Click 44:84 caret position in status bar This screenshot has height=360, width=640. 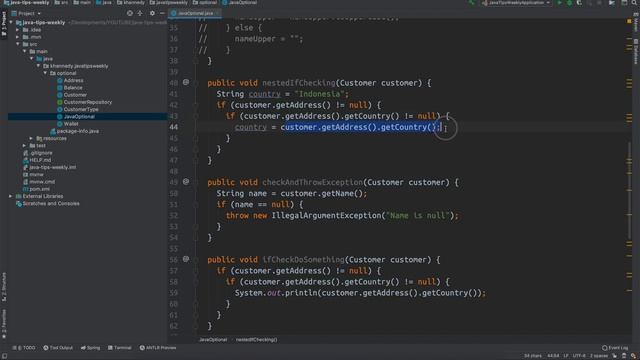tap(553, 356)
